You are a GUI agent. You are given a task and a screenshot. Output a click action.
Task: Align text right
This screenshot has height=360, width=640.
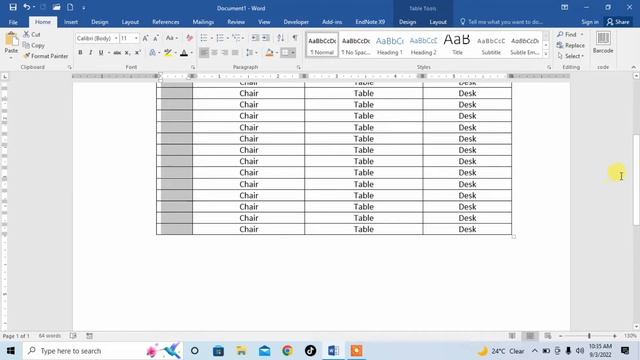click(x=224, y=53)
